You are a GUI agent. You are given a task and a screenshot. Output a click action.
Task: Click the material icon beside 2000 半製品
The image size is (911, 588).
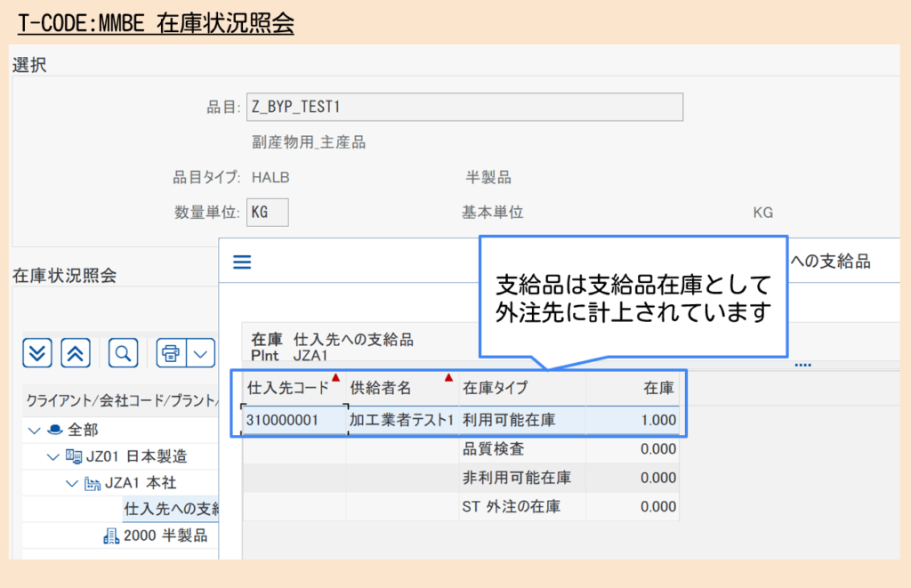(x=111, y=534)
